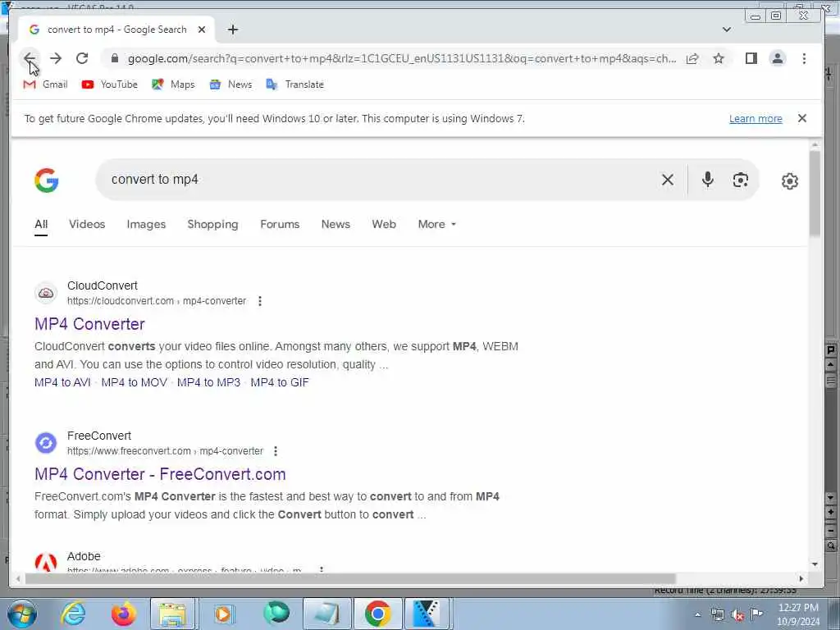Open the Gmail bookmark

pos(46,84)
